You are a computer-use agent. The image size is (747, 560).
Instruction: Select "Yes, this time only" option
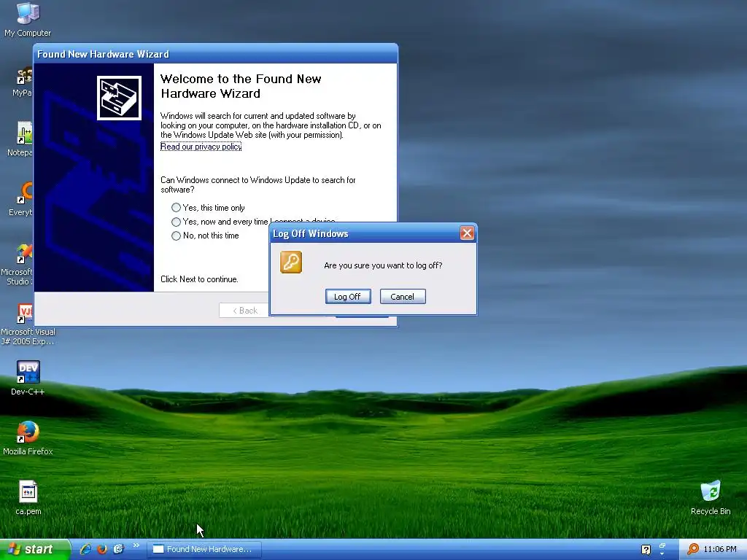pos(208,208)
